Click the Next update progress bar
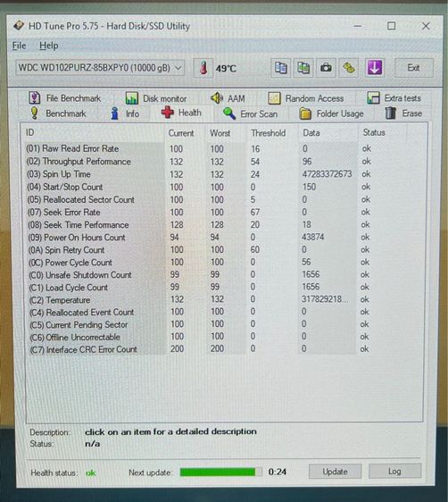The image size is (448, 502). point(220,472)
